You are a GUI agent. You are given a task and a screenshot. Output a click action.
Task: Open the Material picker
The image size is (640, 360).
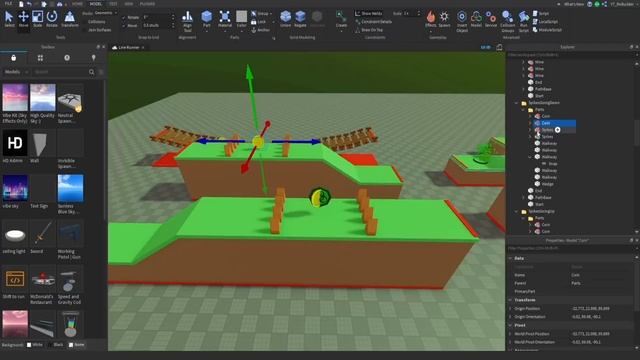[224, 20]
